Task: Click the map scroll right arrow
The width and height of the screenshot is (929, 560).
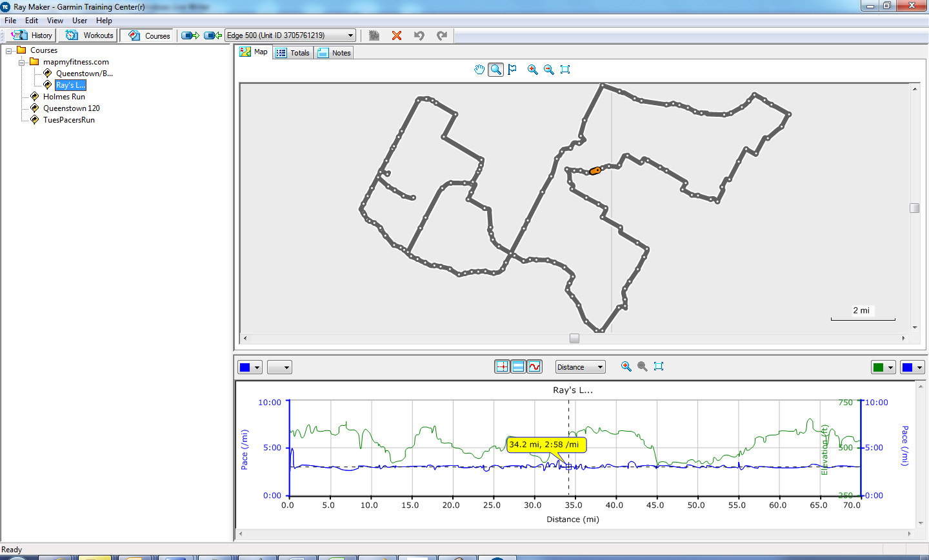Action: [x=903, y=338]
